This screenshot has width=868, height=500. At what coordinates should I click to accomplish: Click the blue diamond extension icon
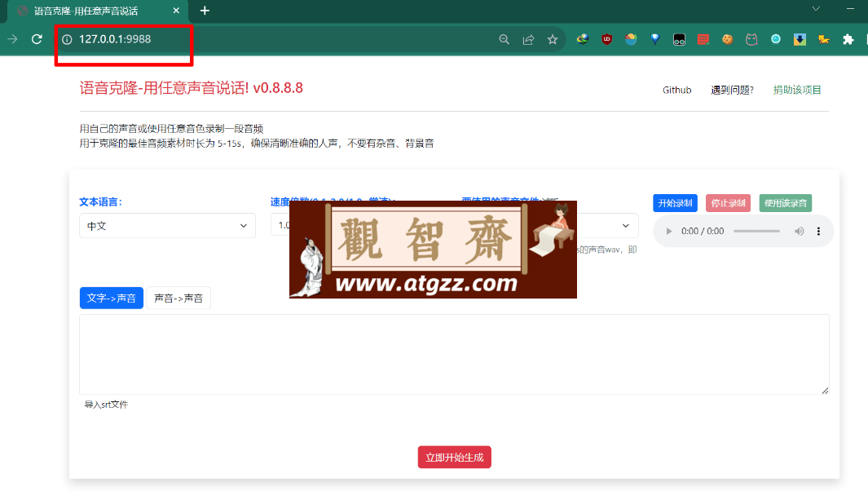(x=655, y=39)
